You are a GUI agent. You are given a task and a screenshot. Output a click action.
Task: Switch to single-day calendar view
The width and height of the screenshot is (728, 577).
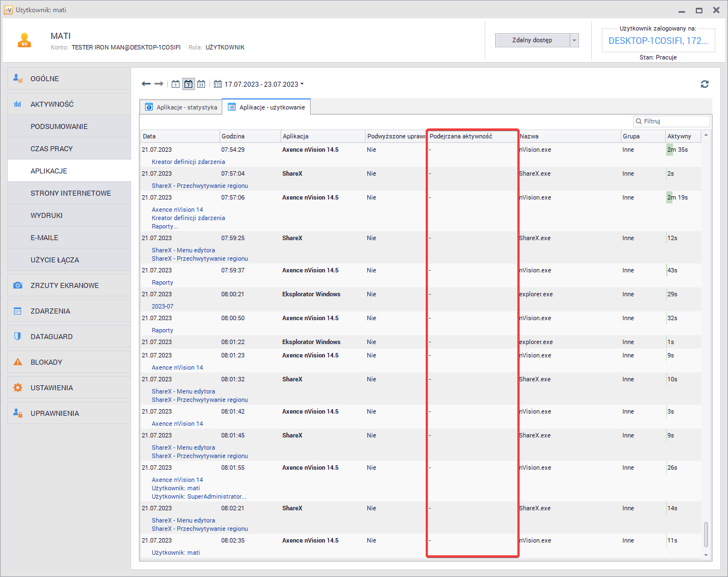176,84
